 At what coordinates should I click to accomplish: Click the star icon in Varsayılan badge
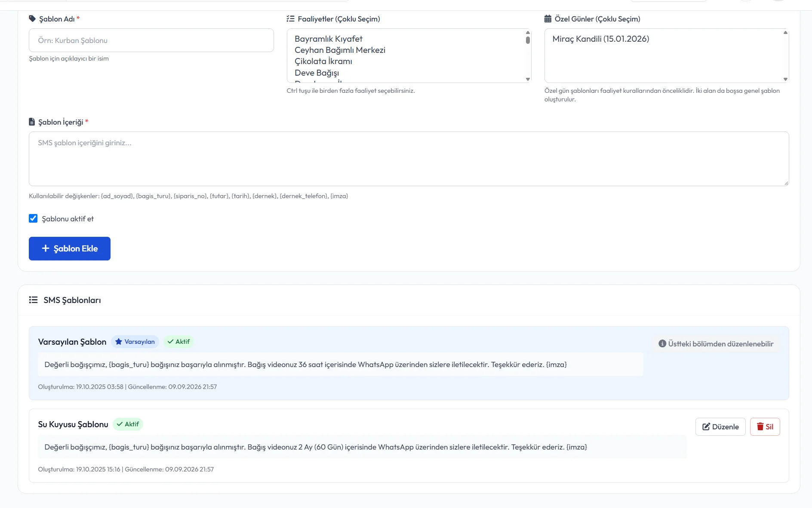[x=119, y=342]
